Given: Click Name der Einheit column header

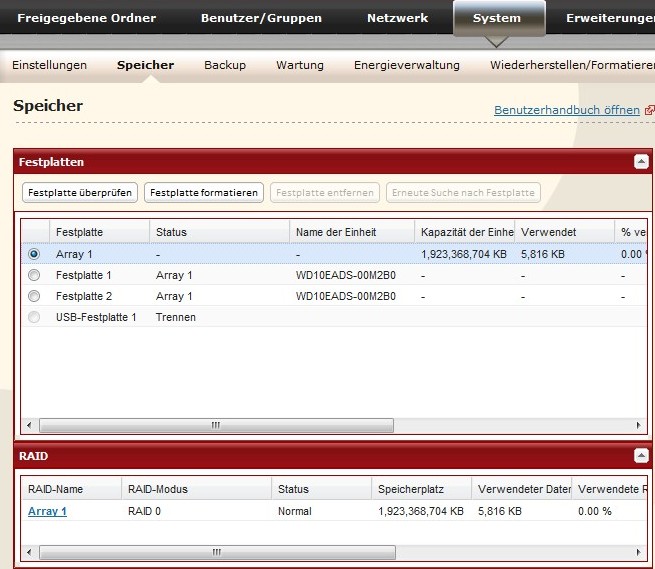Looking at the screenshot, I should (x=352, y=232).
